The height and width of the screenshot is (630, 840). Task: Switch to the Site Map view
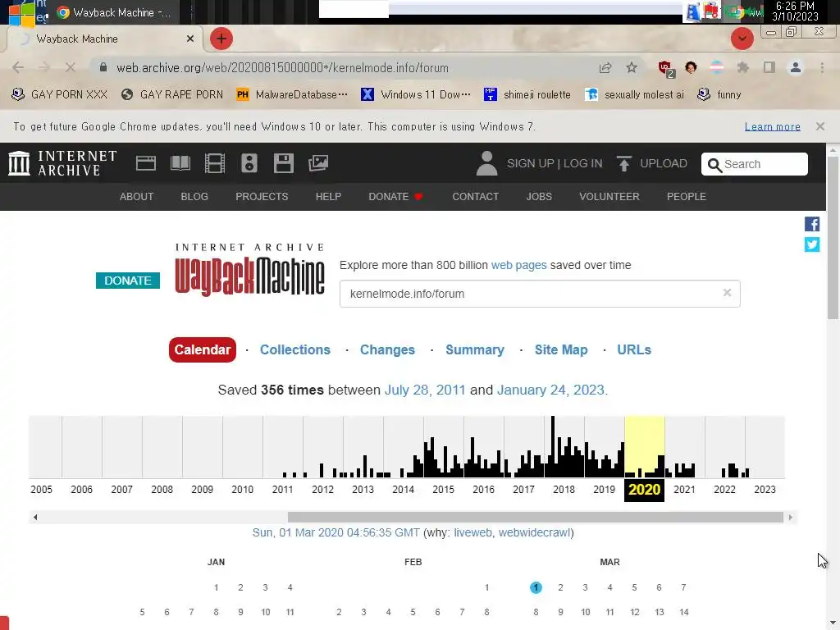561,349
